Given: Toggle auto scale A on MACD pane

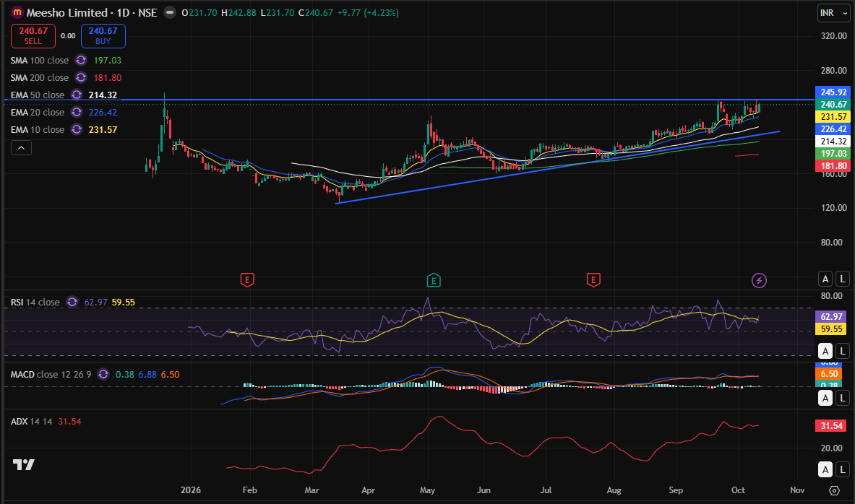Looking at the screenshot, I should click(825, 399).
